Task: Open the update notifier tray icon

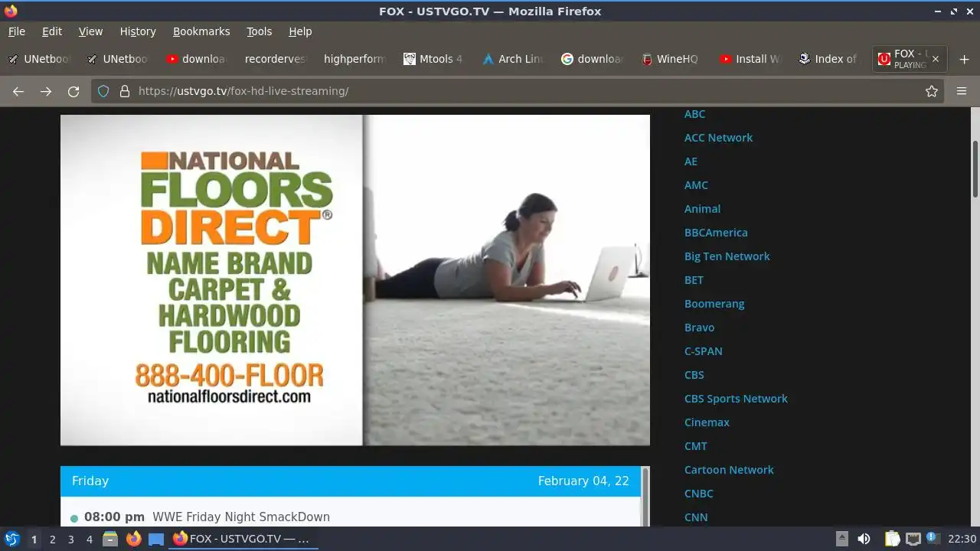Action: pyautogui.click(x=933, y=538)
